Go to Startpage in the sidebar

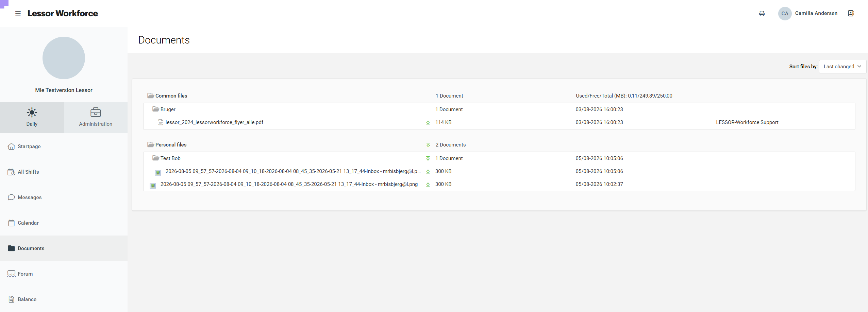click(64, 146)
